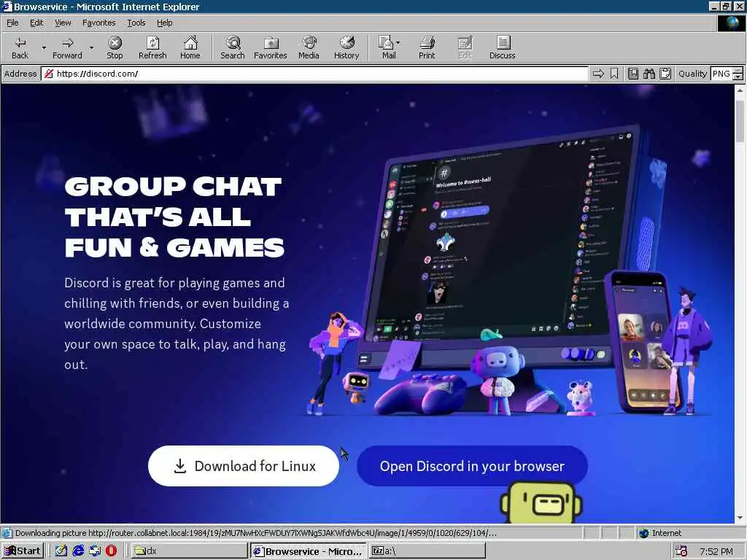Launch Opera from the Quick Launch bar

112,551
